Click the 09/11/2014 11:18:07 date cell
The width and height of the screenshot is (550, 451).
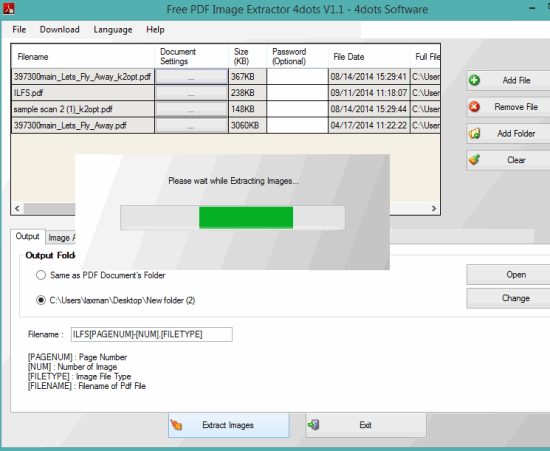pos(369,93)
